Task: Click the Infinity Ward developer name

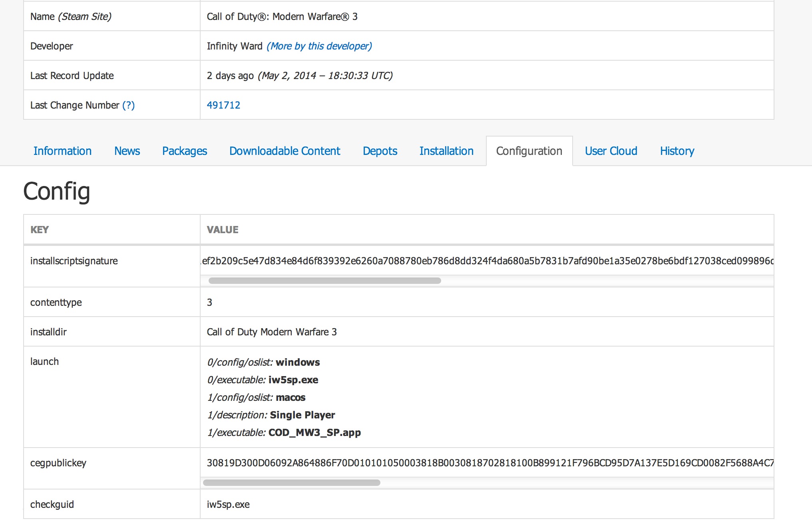Action: [x=235, y=46]
